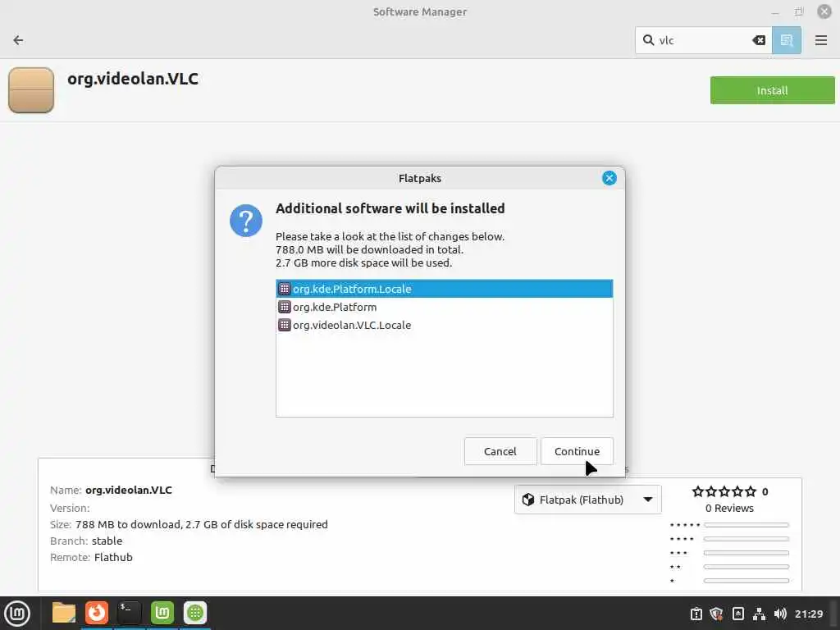Click the clipboard tray icon
Viewport: 840px width, 630px height.
point(696,614)
